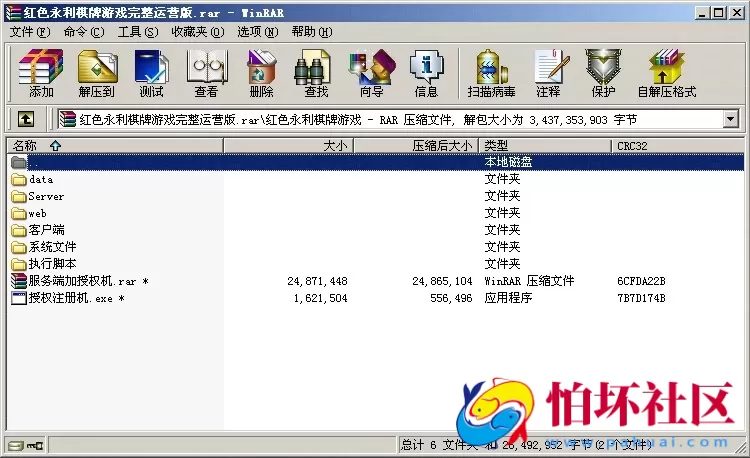The height and width of the screenshot is (458, 750).
Task: Select the Server folder name
Action: pos(46,196)
